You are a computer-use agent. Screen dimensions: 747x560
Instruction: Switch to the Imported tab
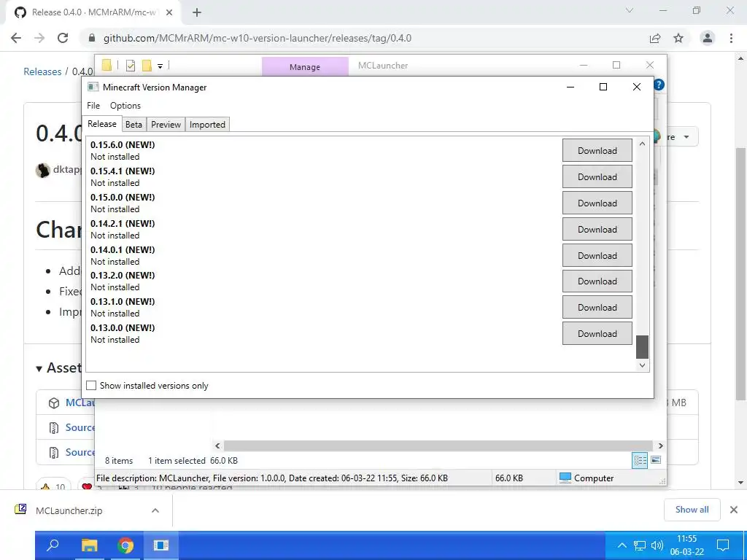[x=207, y=124]
